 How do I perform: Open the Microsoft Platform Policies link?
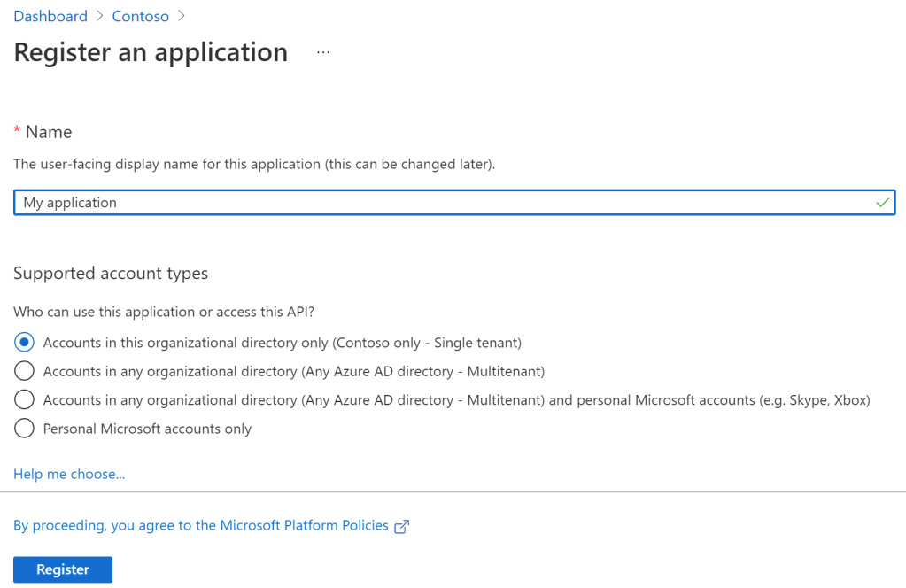201,525
